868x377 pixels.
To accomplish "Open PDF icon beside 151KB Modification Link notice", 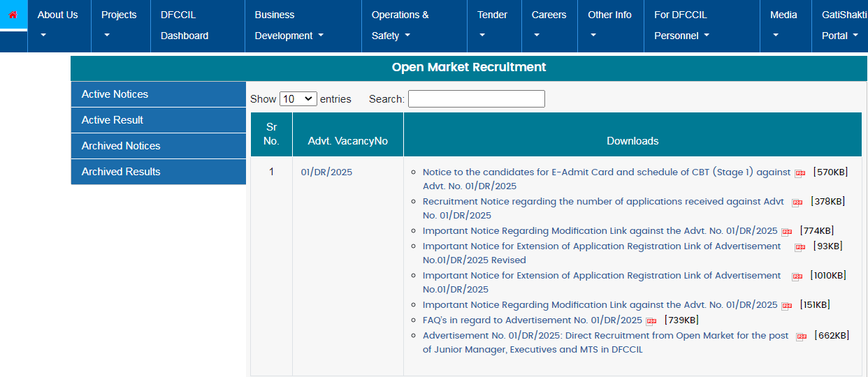I will click(x=787, y=306).
